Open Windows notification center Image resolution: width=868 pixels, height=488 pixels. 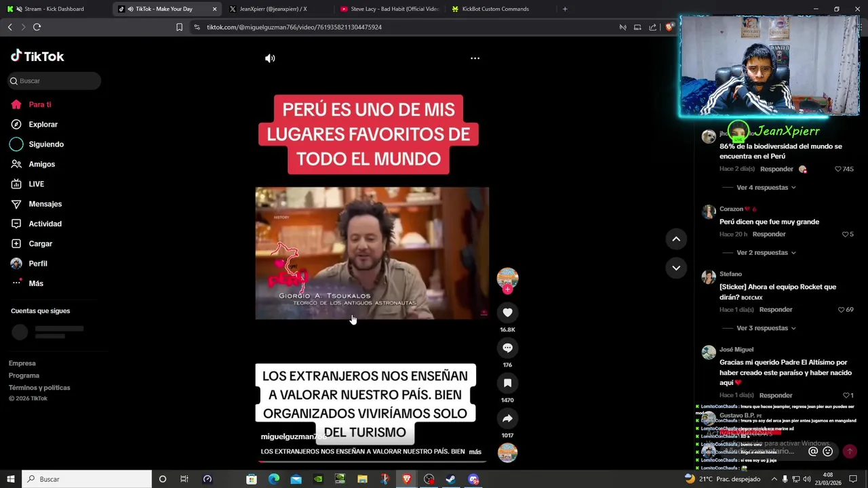tap(854, 479)
